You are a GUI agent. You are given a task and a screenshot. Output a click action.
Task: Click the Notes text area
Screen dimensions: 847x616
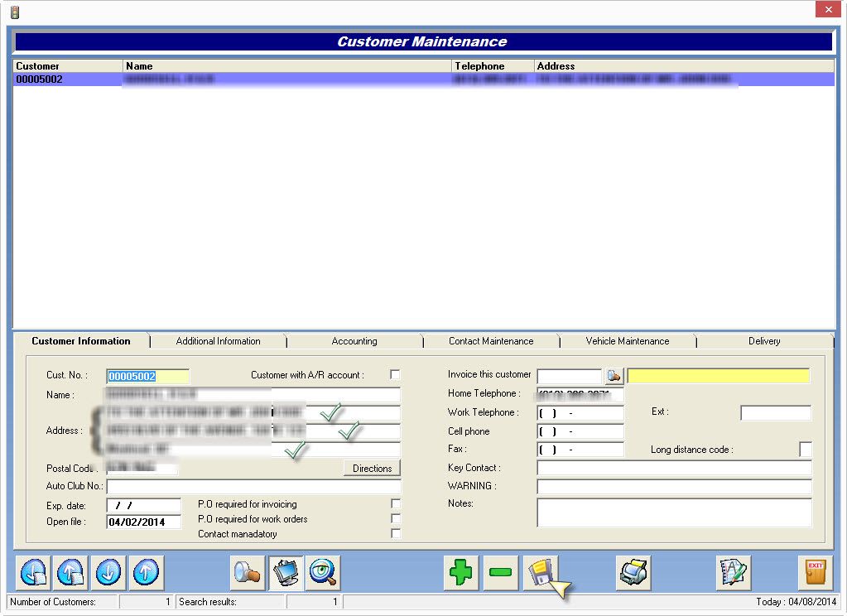click(674, 513)
